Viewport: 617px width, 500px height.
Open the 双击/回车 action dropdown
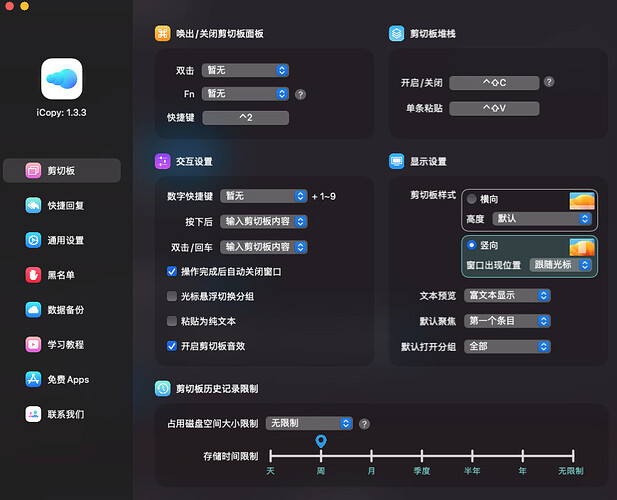(x=264, y=247)
